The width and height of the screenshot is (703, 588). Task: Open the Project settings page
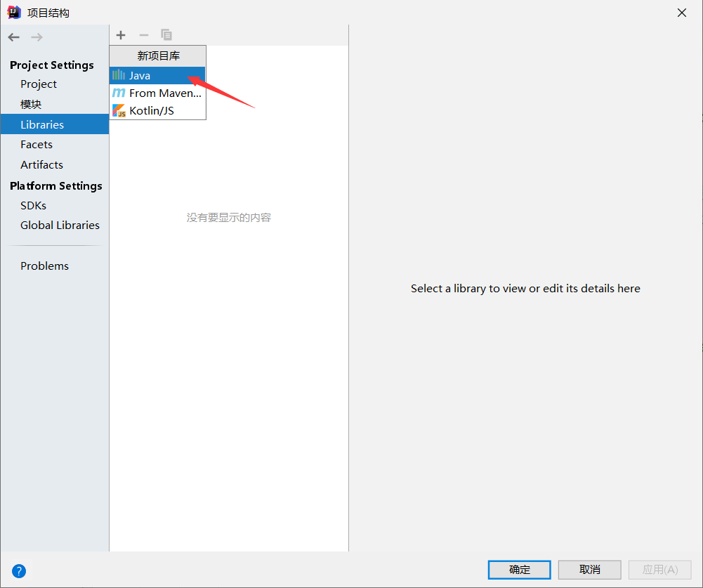(39, 84)
